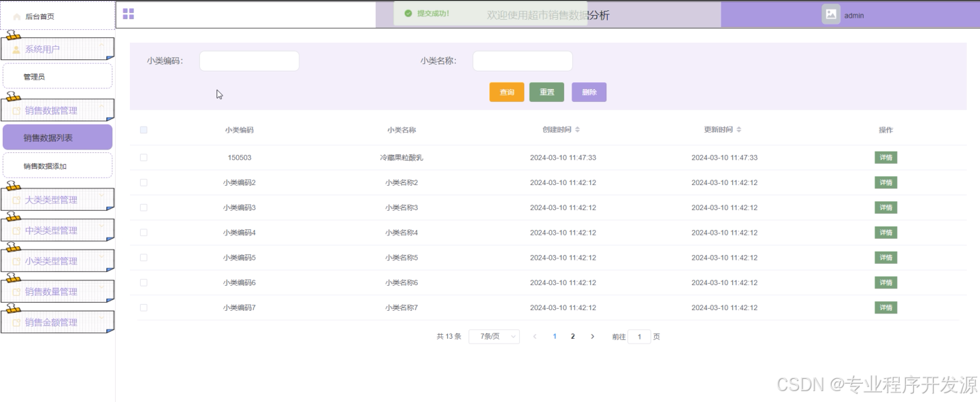Go to the previous page with the left arrow
This screenshot has height=402, width=980.
(535, 337)
